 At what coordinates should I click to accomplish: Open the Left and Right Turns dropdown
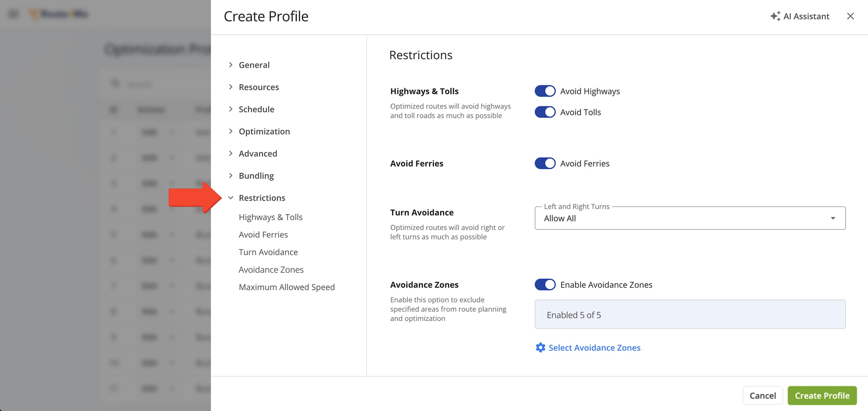pos(690,218)
